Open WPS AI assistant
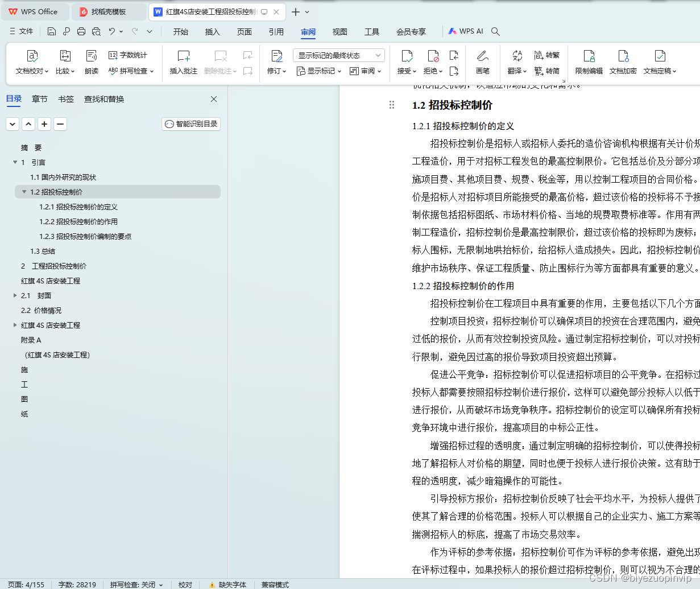700x589 pixels. (466, 32)
